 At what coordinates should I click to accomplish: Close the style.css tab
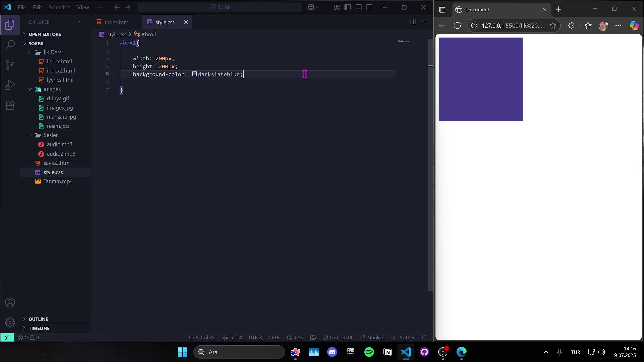186,22
